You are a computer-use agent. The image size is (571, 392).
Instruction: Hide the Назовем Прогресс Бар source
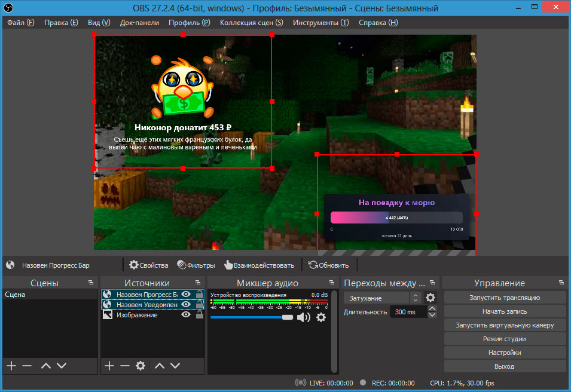tap(186, 294)
